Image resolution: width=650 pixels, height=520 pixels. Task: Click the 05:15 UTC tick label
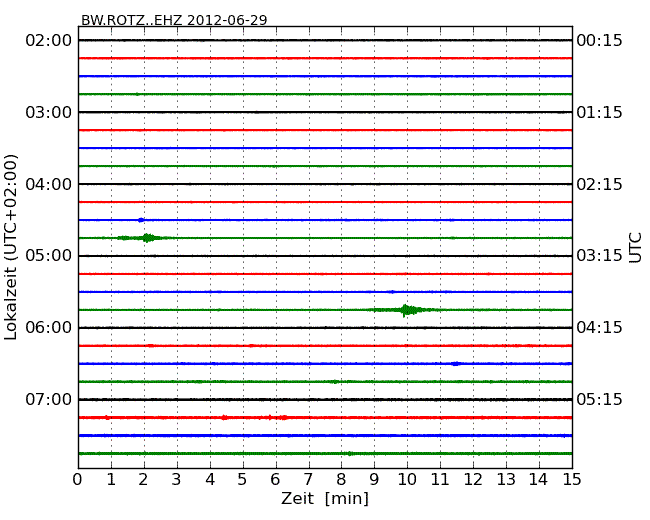pos(599,399)
